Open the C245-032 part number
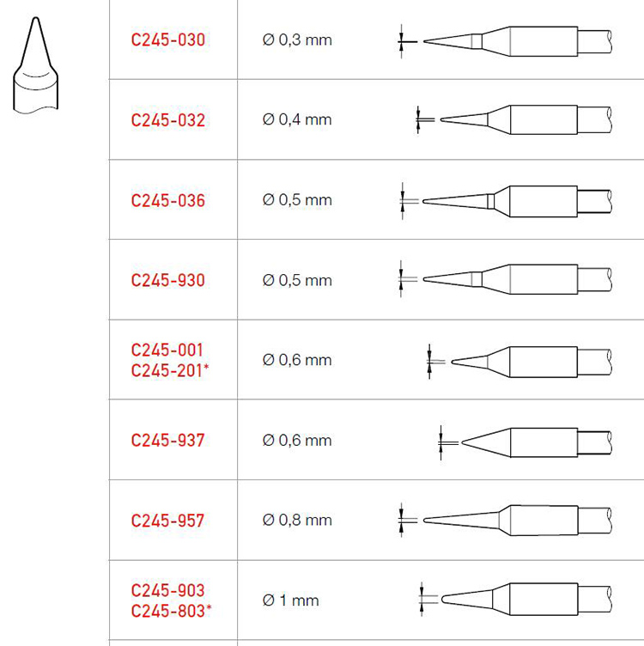 (168, 120)
